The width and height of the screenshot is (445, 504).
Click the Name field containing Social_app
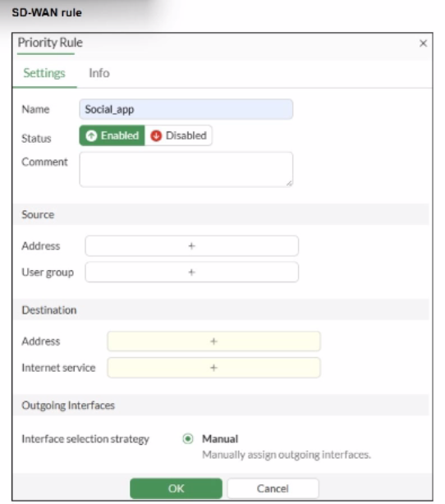(186, 109)
